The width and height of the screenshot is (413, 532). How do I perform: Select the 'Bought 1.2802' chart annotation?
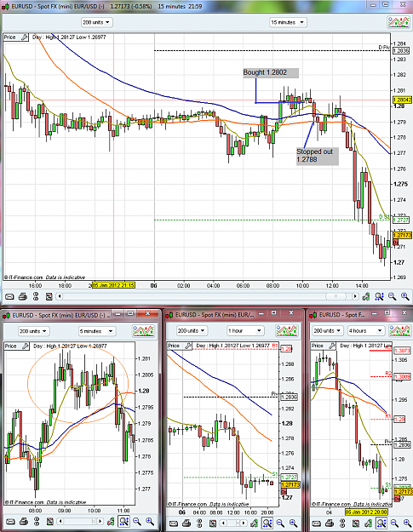271,73
